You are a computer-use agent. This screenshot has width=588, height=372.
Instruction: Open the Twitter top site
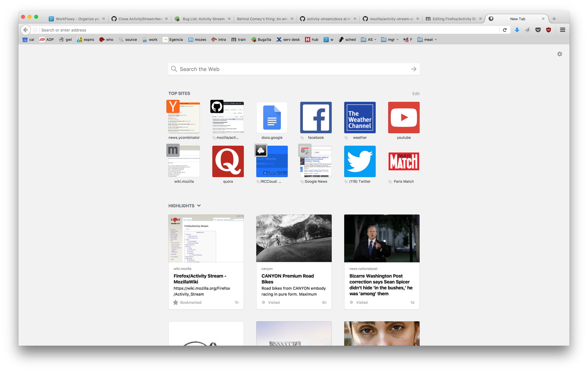point(360,164)
